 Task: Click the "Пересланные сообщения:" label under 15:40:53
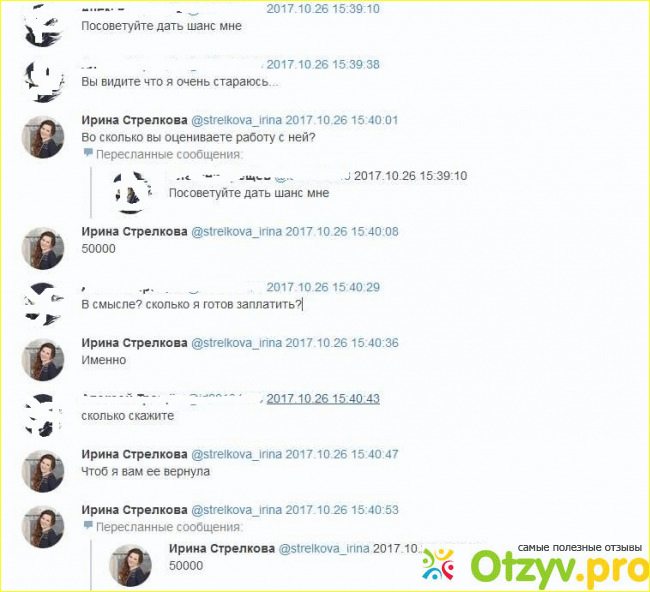(169, 527)
